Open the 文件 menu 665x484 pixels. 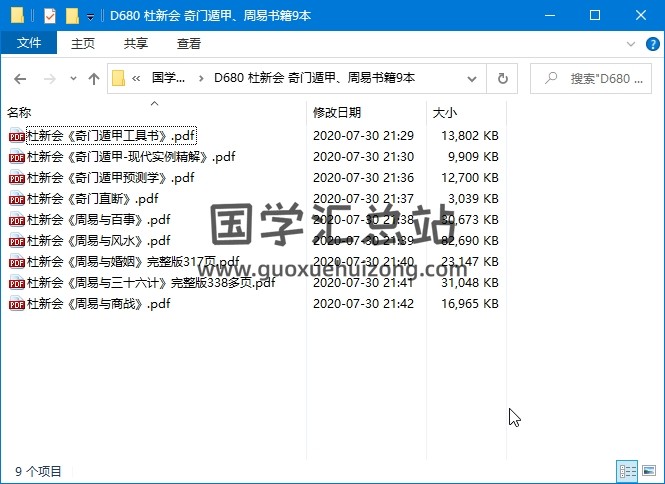[x=29, y=44]
